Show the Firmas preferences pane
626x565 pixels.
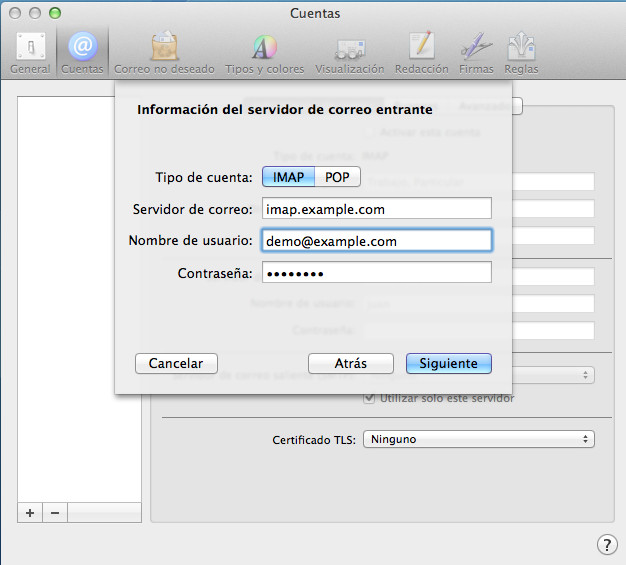(x=476, y=53)
